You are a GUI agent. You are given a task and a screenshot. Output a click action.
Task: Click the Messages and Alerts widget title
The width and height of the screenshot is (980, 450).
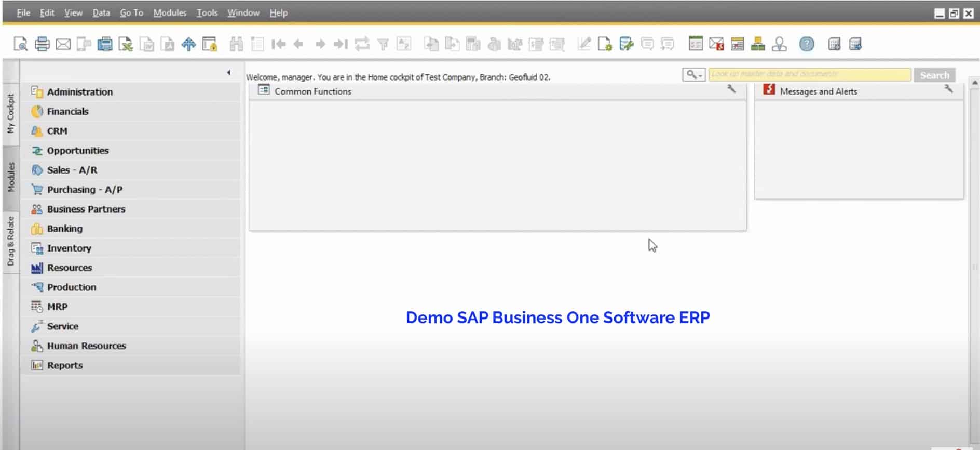(x=819, y=91)
